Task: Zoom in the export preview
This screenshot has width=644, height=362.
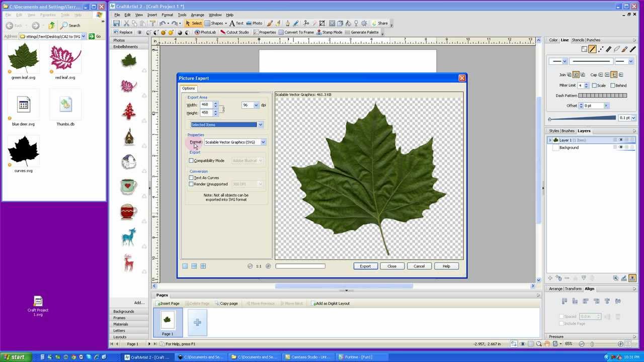Action: 268,266
